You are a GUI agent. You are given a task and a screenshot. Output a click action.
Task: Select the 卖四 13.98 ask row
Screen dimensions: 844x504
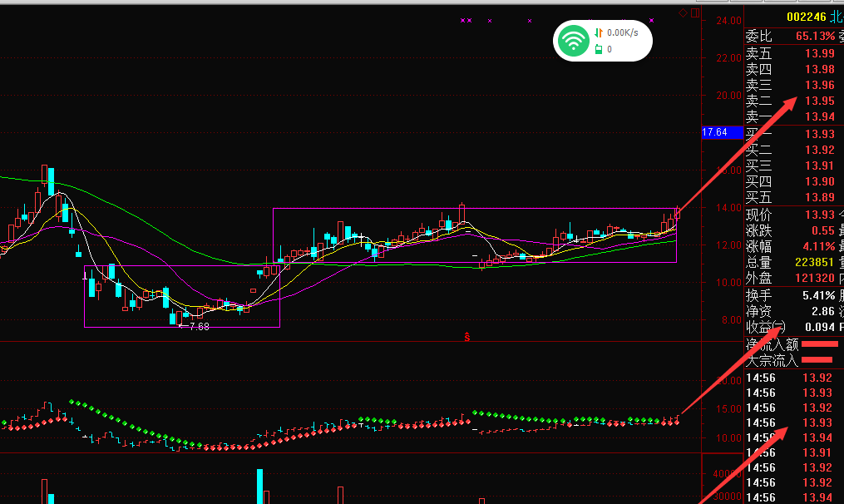point(790,69)
